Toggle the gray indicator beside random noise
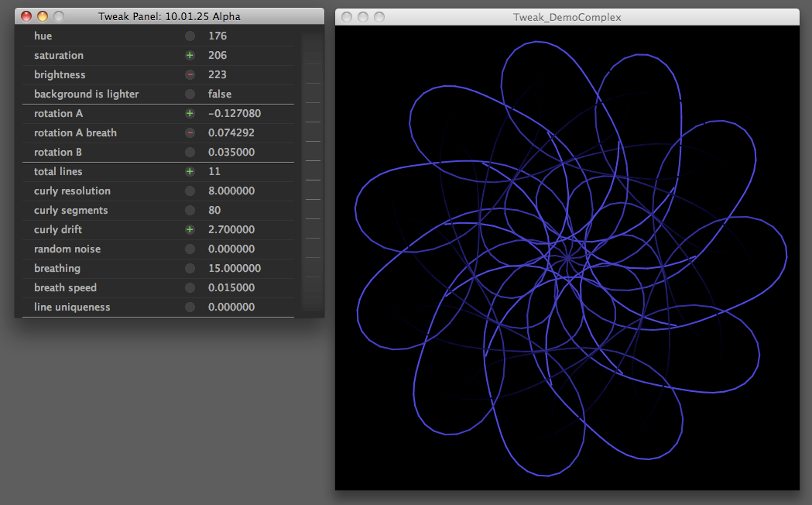Screen dimensions: 812x505 click(190, 249)
